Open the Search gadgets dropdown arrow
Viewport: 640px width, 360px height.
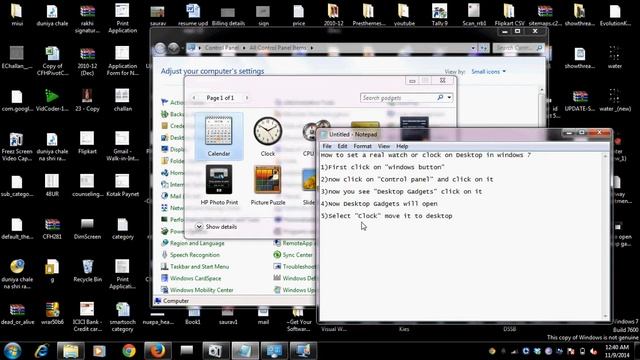pyautogui.click(x=449, y=98)
